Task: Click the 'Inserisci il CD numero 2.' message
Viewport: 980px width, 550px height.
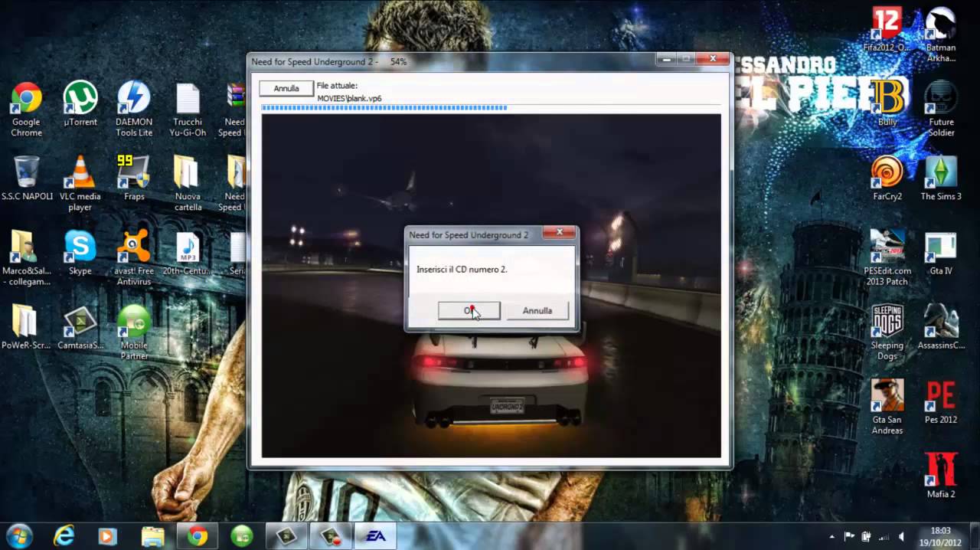Action: 462,270
